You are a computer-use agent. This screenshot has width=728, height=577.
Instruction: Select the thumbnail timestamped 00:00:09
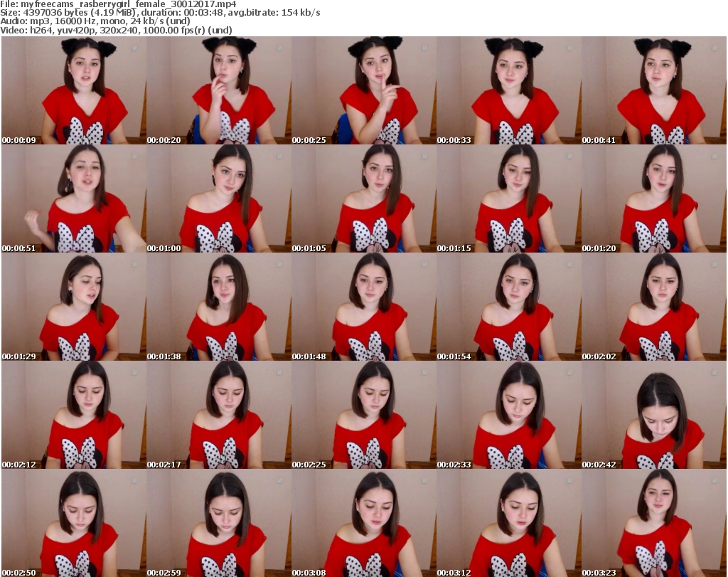point(74,90)
